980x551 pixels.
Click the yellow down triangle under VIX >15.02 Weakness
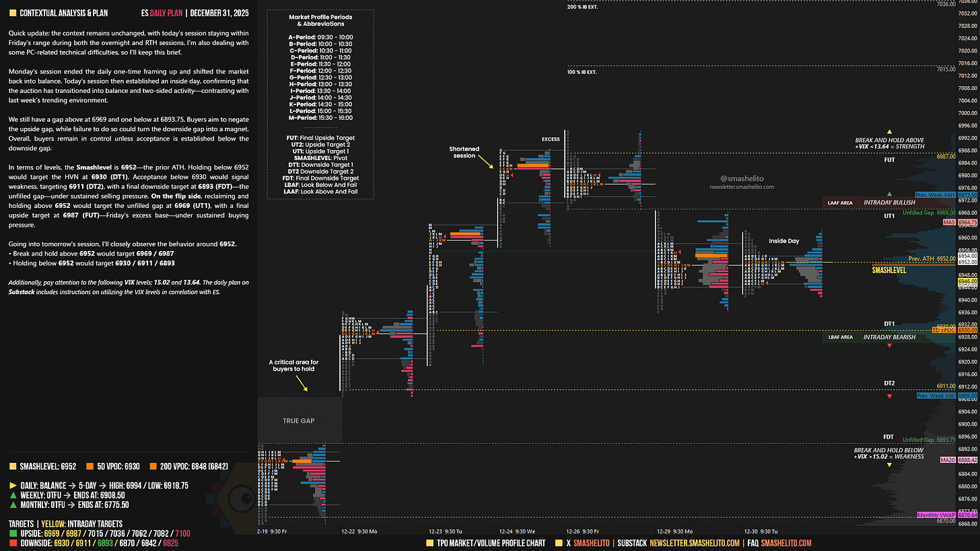pyautogui.click(x=889, y=465)
